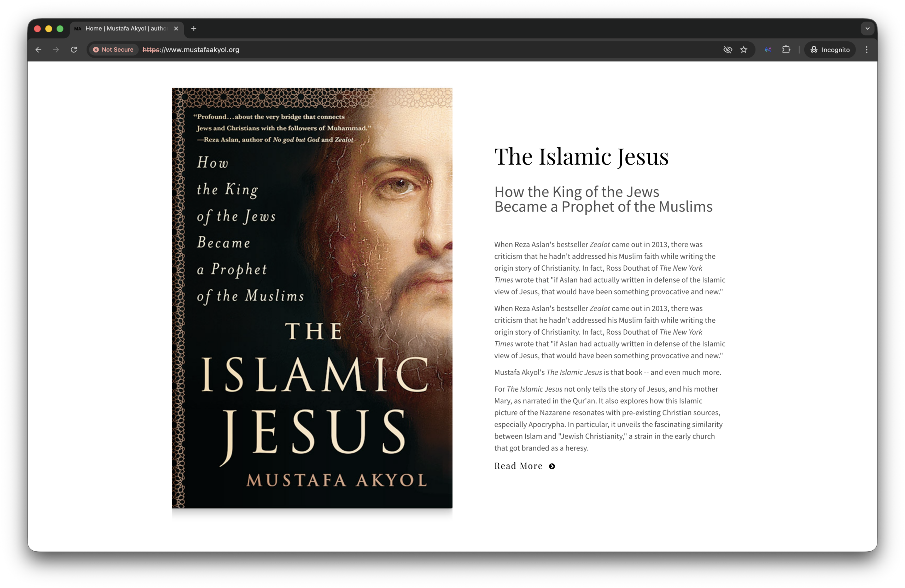
Task: Bookmark this page with star icon
Action: pyautogui.click(x=743, y=50)
